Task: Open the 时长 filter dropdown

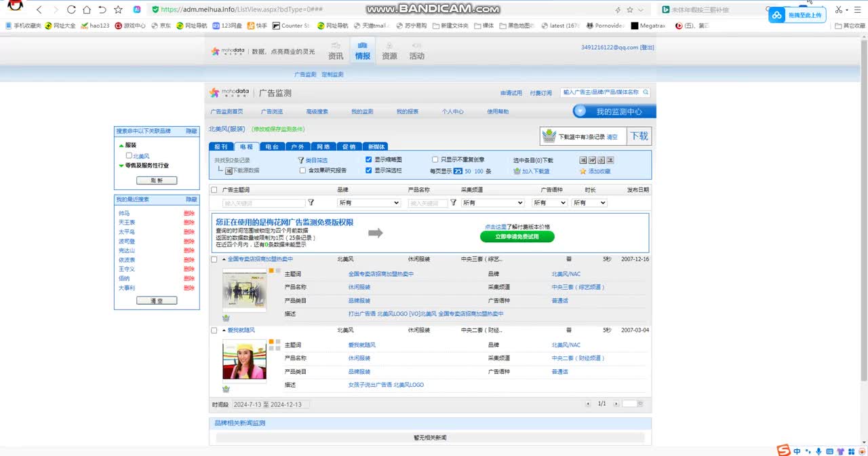Action: 589,203
